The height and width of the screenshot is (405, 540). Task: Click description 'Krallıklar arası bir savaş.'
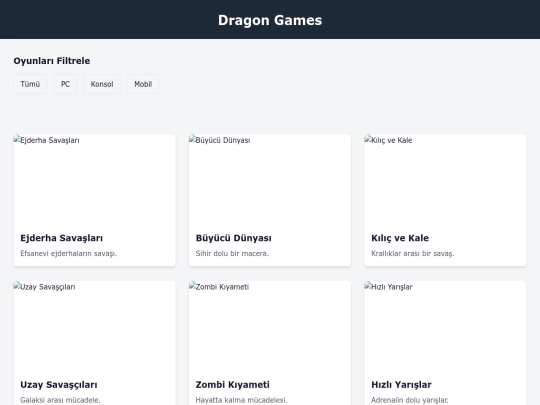(x=413, y=253)
